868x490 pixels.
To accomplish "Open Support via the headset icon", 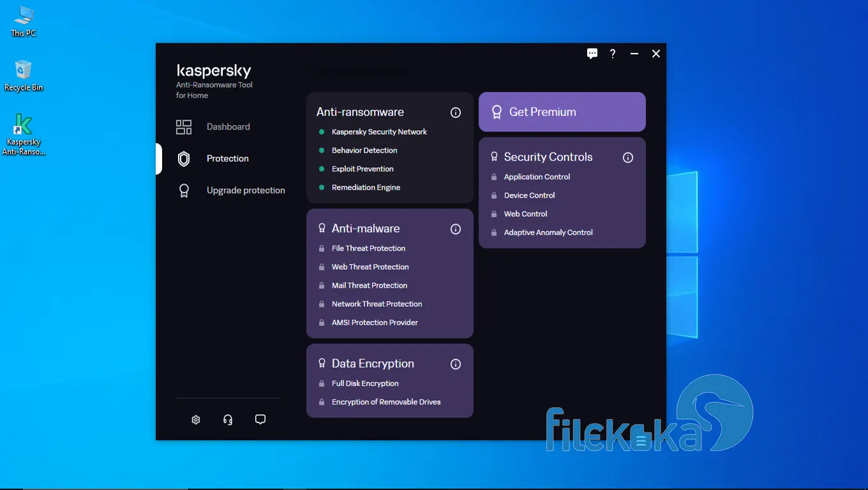I will (x=228, y=420).
